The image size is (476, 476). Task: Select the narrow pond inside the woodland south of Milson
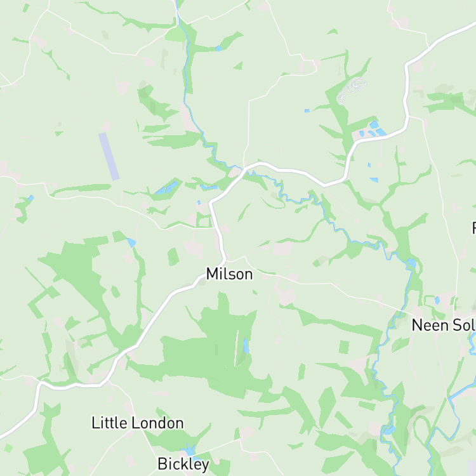[x=246, y=346]
